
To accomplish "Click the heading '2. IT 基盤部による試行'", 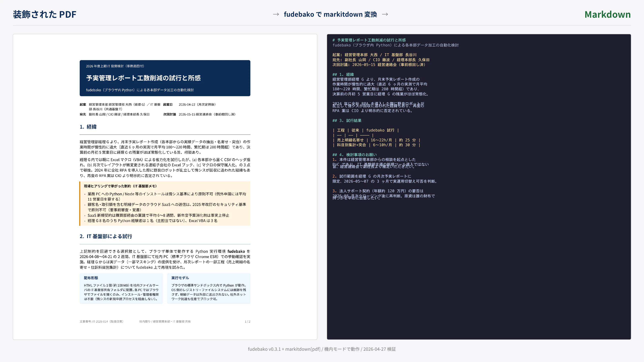I will 106,236.
